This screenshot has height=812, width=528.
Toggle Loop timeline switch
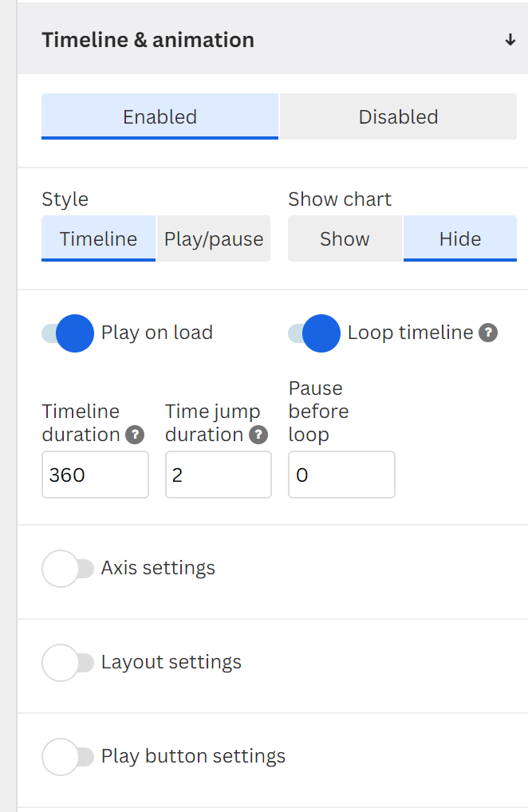(x=314, y=333)
